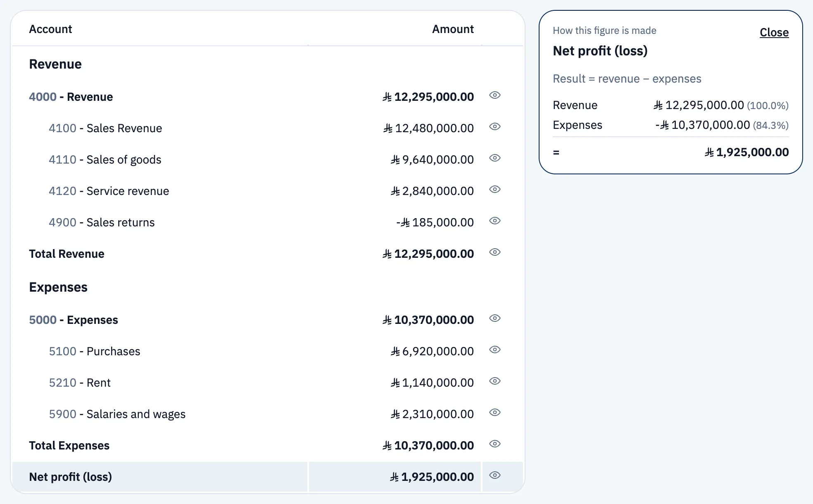This screenshot has width=813, height=504.
Task: Click Revenue line in the explanation panel
Action: pyautogui.click(x=670, y=105)
